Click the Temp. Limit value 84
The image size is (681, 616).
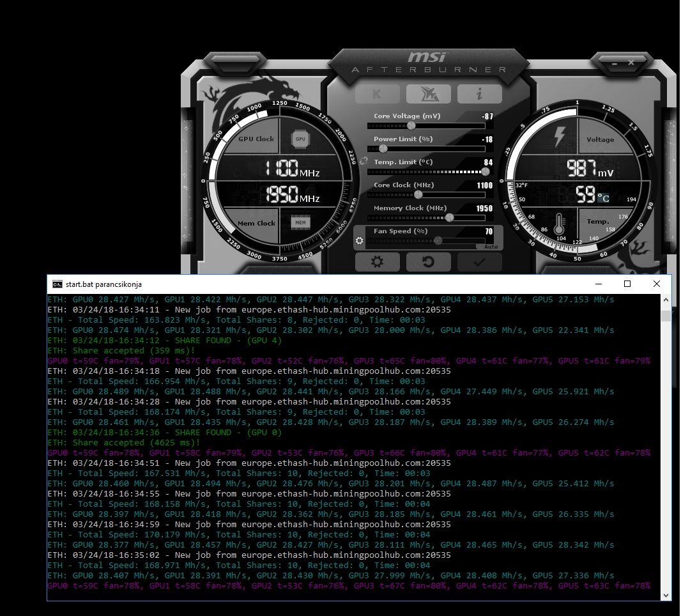[489, 162]
